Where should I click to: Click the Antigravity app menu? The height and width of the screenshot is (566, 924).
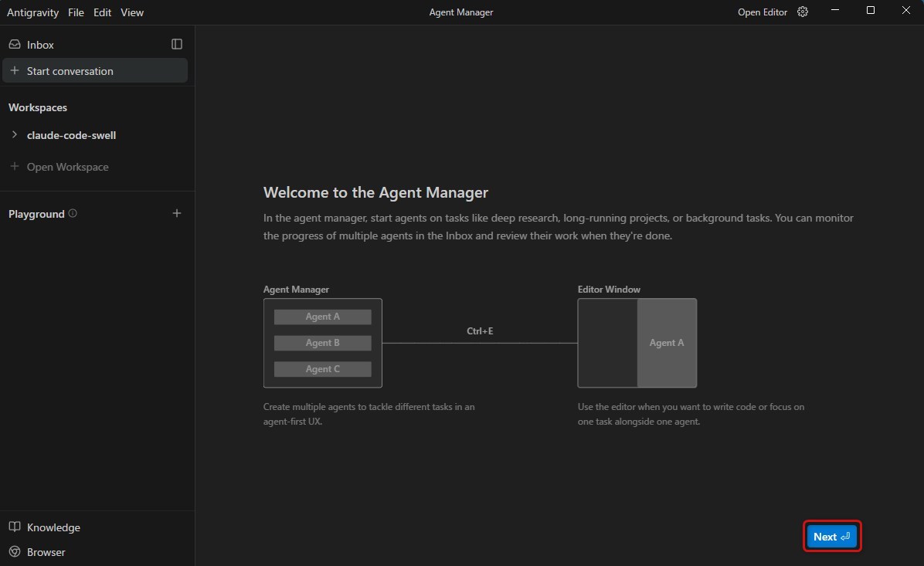click(33, 12)
